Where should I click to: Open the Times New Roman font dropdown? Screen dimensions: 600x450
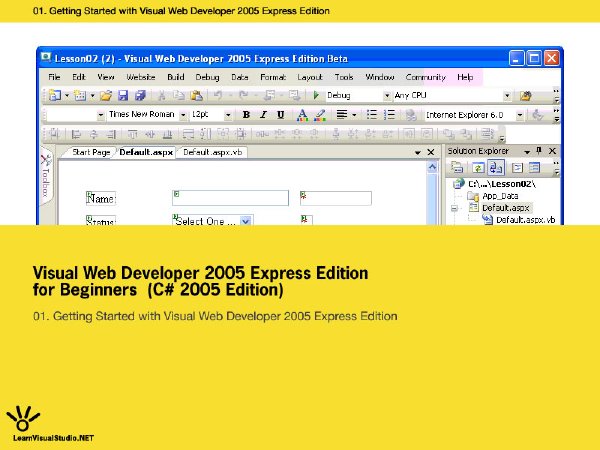coord(183,115)
